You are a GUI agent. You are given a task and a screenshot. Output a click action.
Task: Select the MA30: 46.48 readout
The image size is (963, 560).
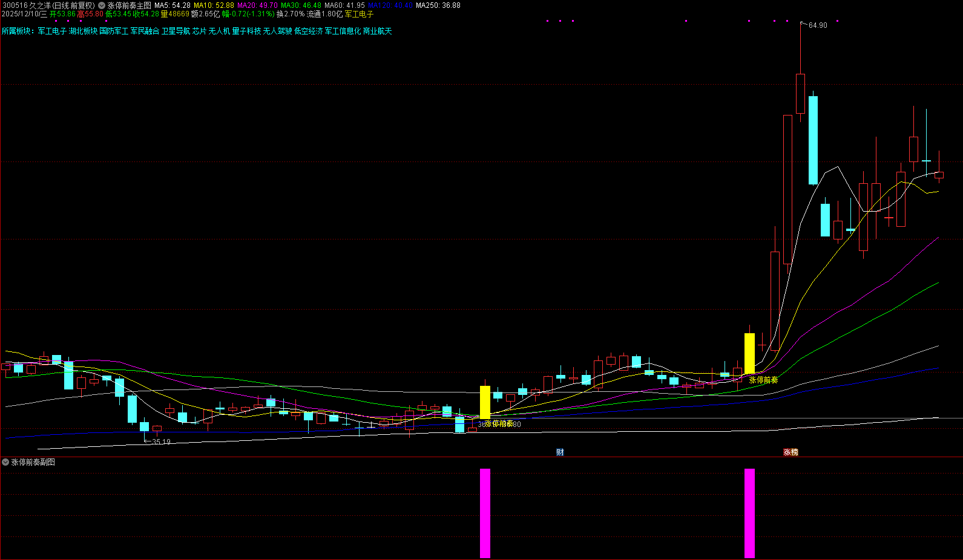[x=301, y=5]
